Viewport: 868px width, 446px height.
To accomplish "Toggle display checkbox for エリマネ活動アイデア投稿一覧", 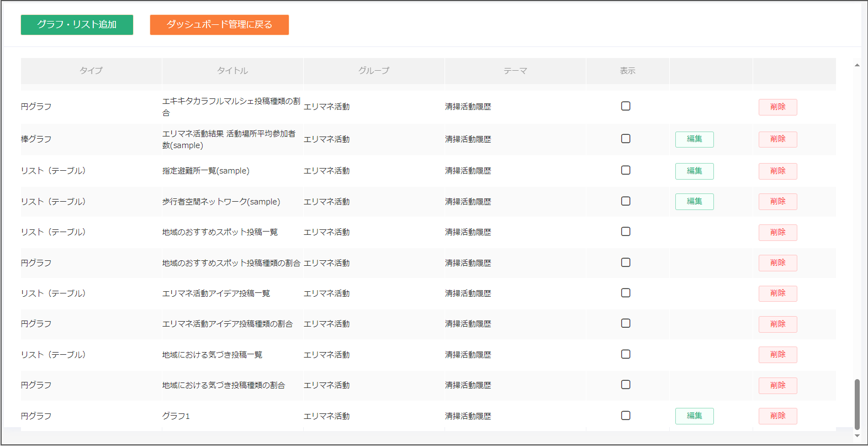I will [x=626, y=293].
